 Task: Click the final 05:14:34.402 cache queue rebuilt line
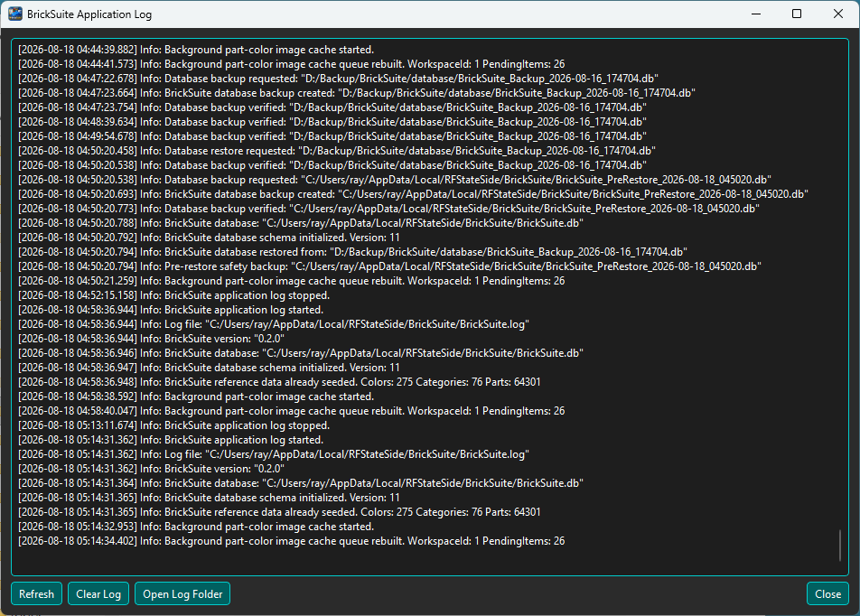pyautogui.click(x=291, y=541)
